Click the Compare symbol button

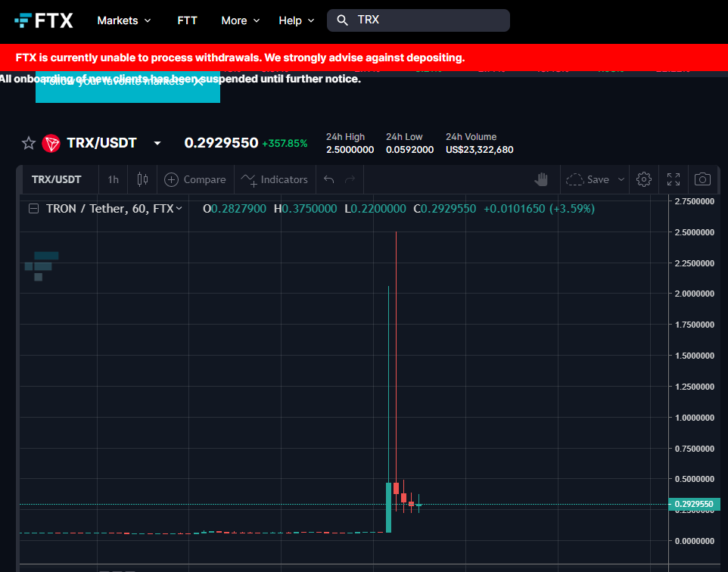click(195, 179)
